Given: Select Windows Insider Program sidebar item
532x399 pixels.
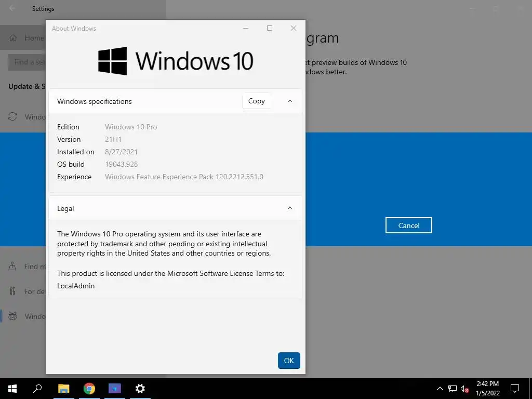Looking at the screenshot, I should 23,316.
